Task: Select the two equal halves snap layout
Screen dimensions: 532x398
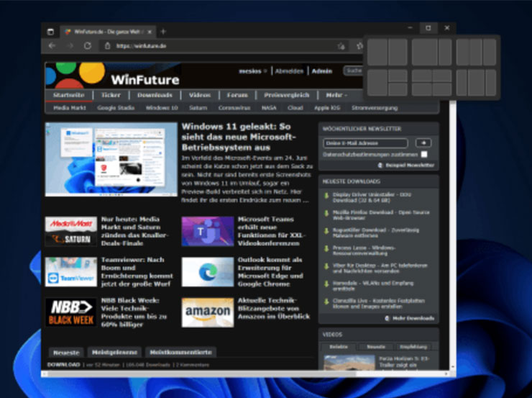Action: [388, 52]
